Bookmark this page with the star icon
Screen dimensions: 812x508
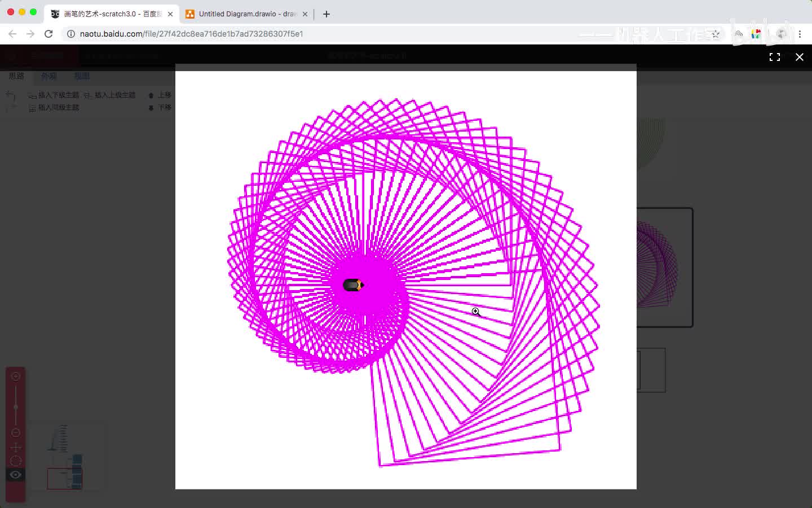pos(716,34)
